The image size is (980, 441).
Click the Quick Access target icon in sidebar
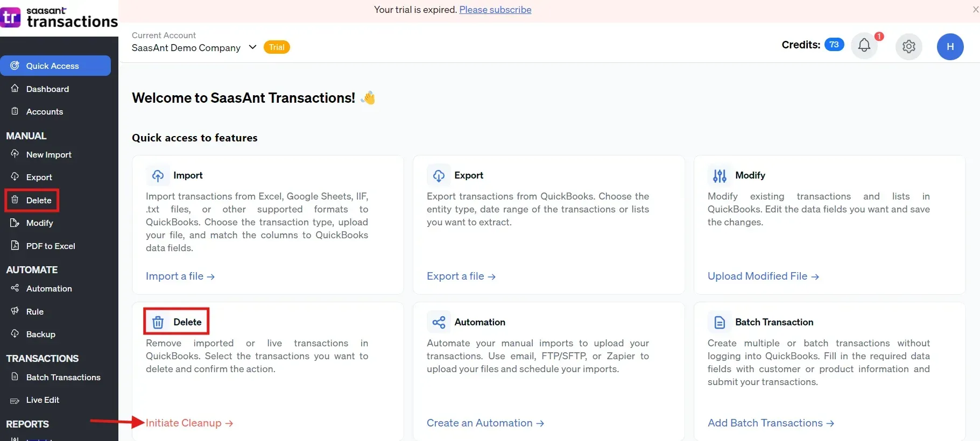coord(15,66)
